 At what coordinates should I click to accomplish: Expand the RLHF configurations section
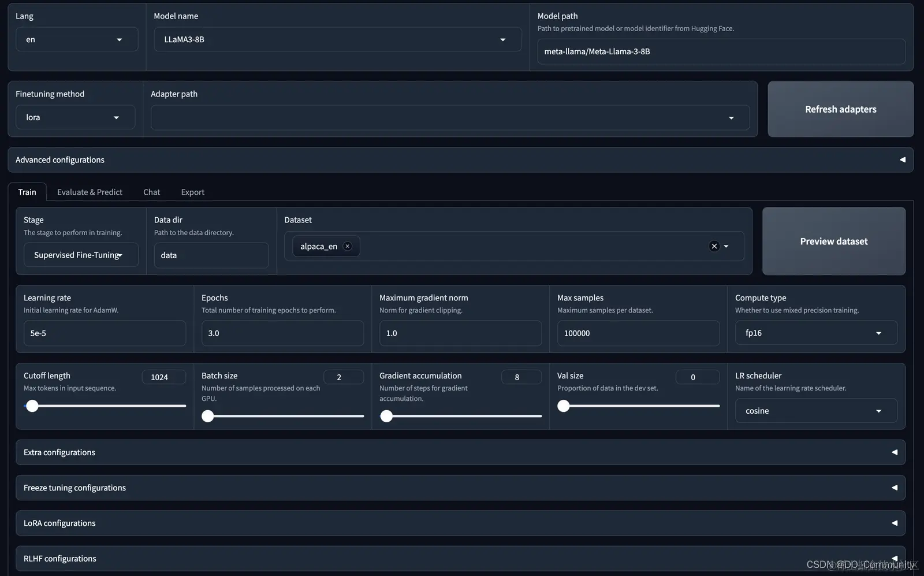pyautogui.click(x=460, y=558)
